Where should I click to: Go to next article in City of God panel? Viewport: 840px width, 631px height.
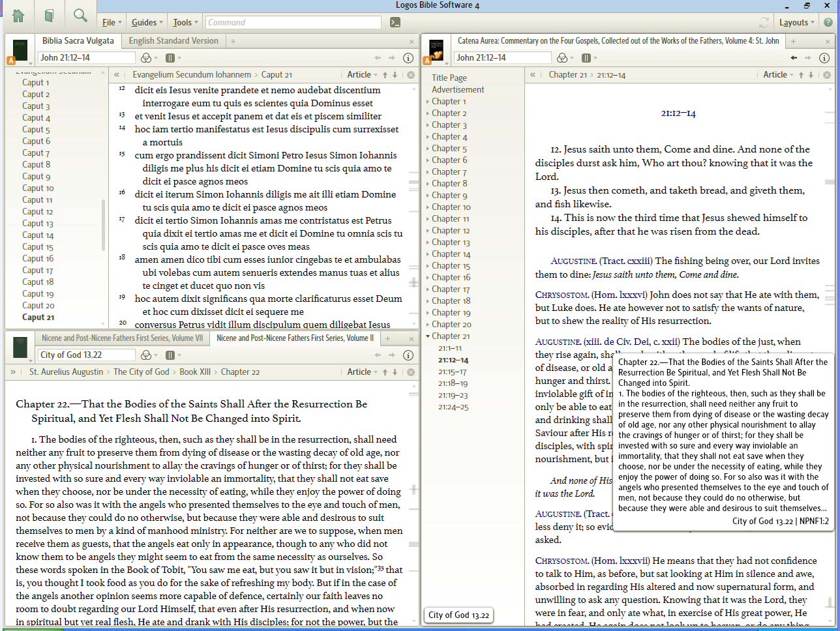click(x=395, y=372)
